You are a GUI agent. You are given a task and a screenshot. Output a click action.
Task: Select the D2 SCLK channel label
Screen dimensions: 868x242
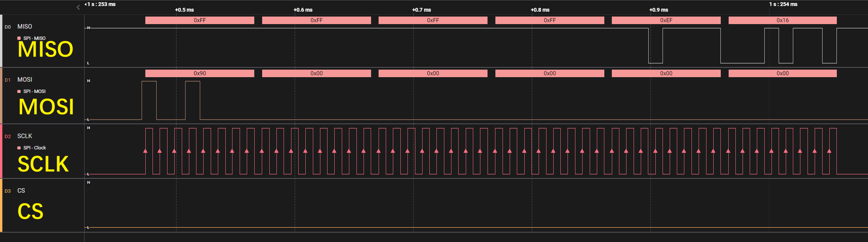coord(25,136)
